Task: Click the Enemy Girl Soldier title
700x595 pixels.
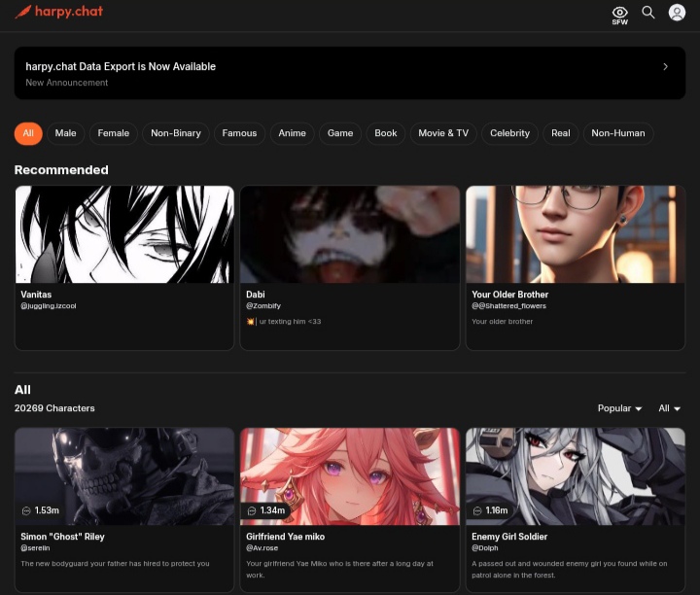Action: point(509,537)
